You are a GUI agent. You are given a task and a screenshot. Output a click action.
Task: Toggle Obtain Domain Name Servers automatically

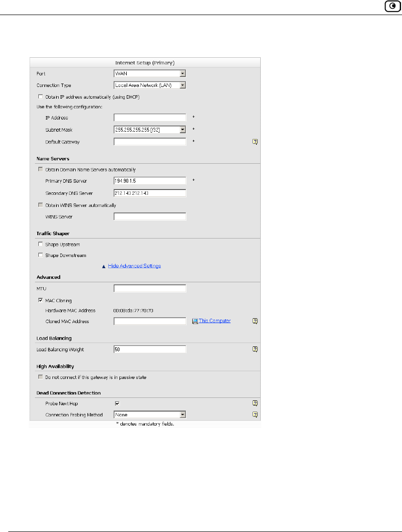coord(41,169)
